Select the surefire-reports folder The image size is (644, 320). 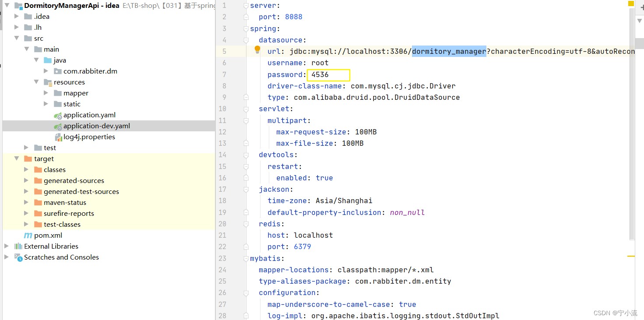click(x=69, y=214)
